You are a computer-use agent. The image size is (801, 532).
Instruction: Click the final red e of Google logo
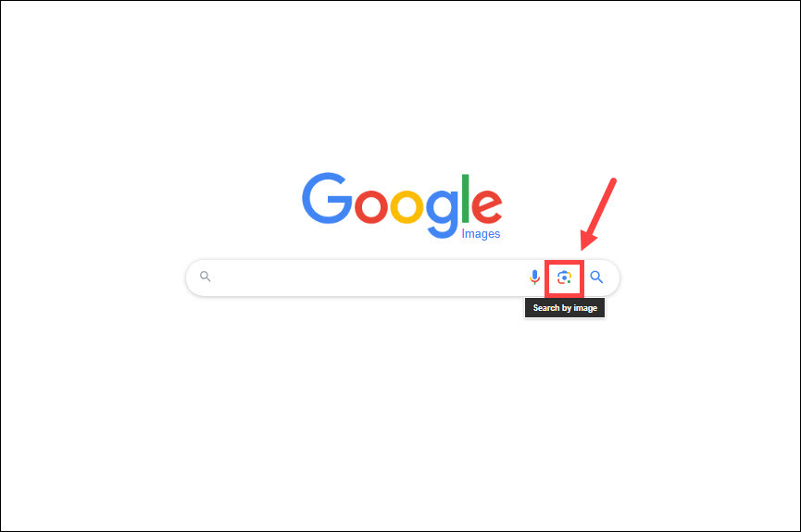tap(487, 206)
